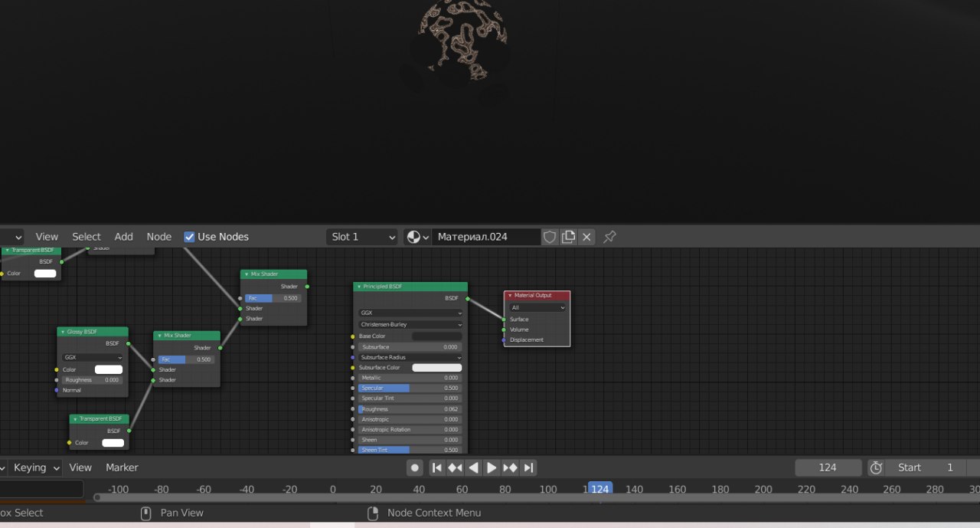The height and width of the screenshot is (528, 980).
Task: Collapse the Mix Shader node beside Glossy BSDF
Action: (159, 336)
